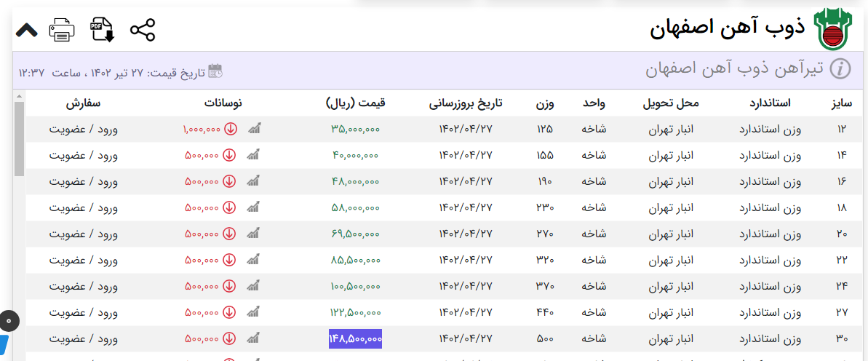The width and height of the screenshot is (868, 361).
Task: Collapse the ذوب آهن اصفهان panel
Action: point(26,30)
